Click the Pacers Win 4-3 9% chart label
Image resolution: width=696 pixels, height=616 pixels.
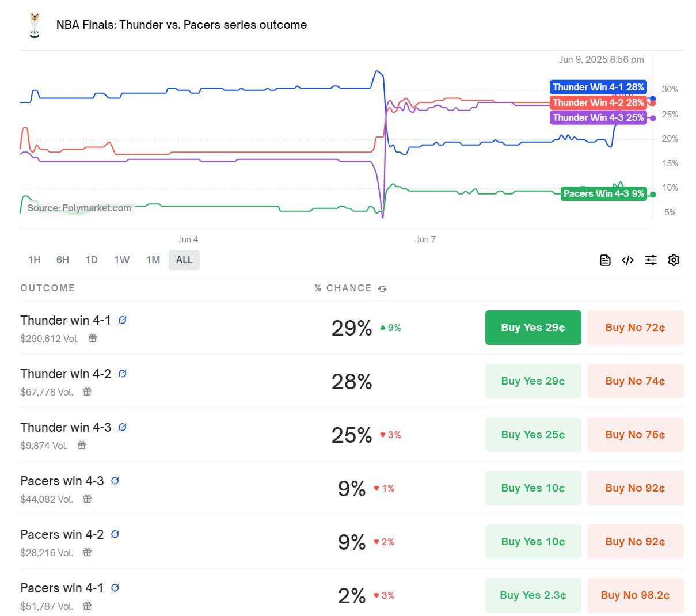(603, 194)
